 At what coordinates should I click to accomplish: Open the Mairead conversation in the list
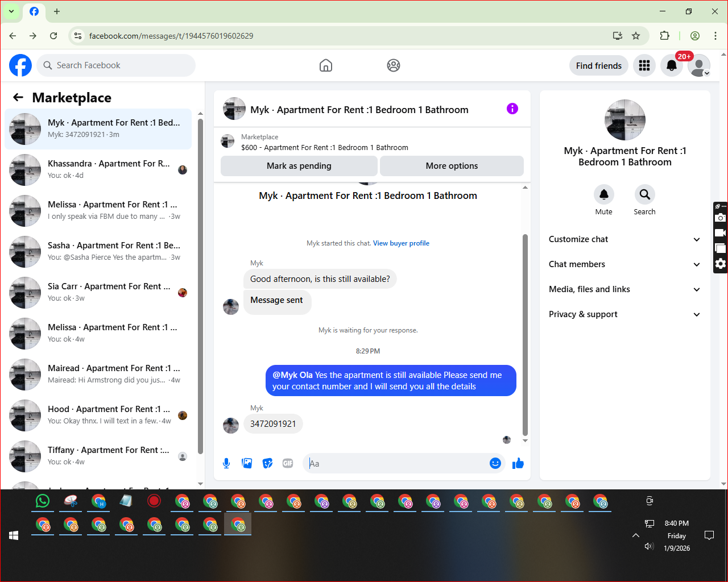tap(98, 375)
